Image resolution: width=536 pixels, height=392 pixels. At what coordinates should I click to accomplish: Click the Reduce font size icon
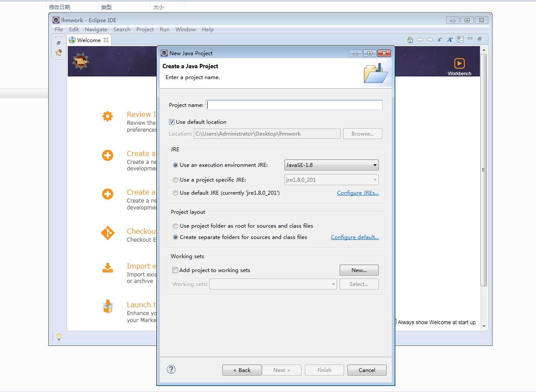[440, 40]
